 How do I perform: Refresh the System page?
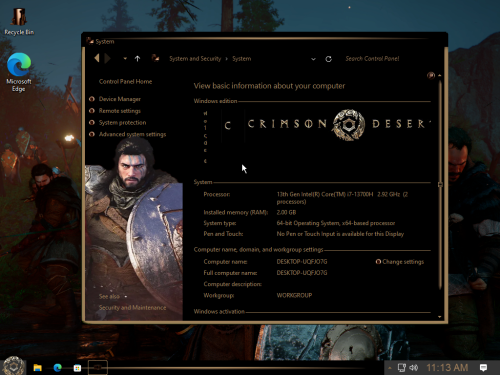pyautogui.click(x=328, y=59)
